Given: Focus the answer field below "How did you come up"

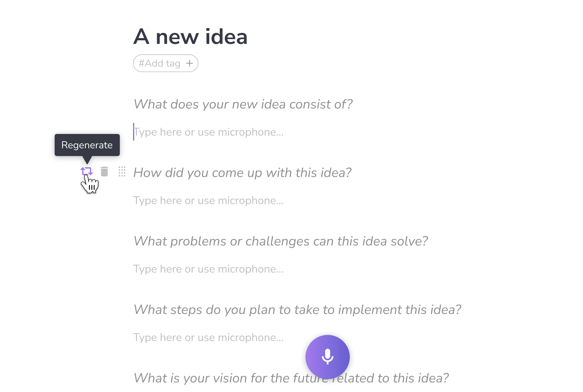Looking at the screenshot, I should 209,201.
